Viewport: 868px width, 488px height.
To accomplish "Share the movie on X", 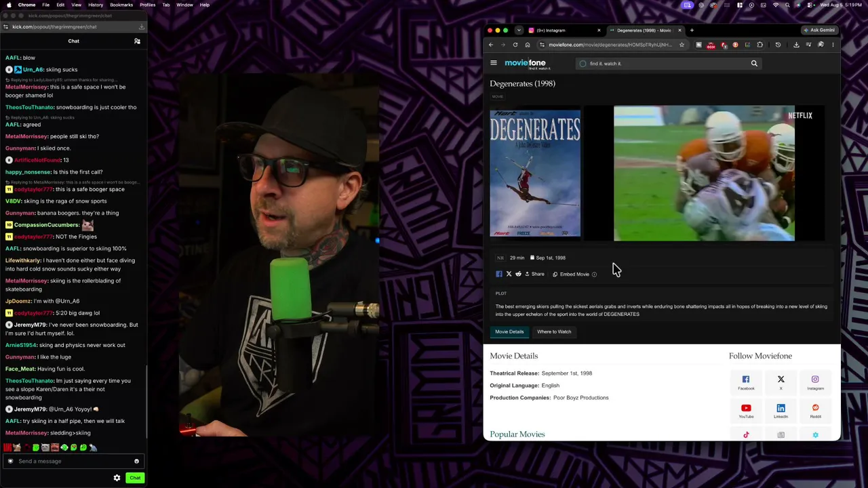I will click(509, 274).
